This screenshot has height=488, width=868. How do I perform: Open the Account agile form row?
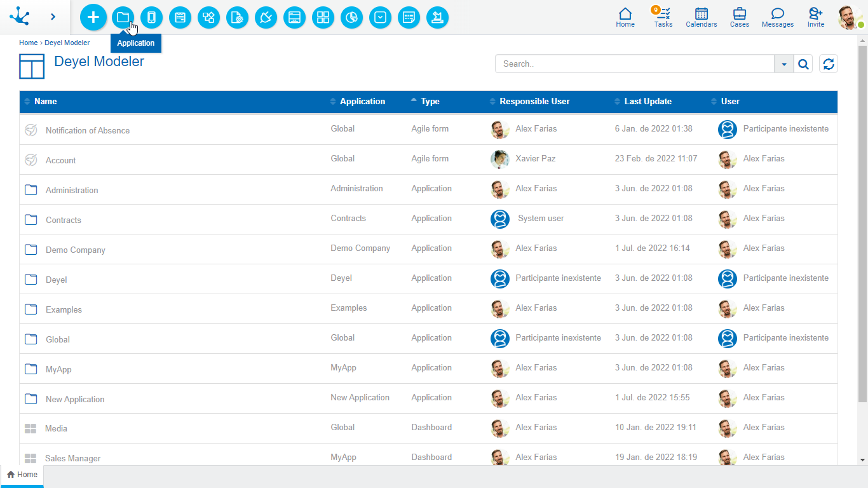(x=428, y=159)
